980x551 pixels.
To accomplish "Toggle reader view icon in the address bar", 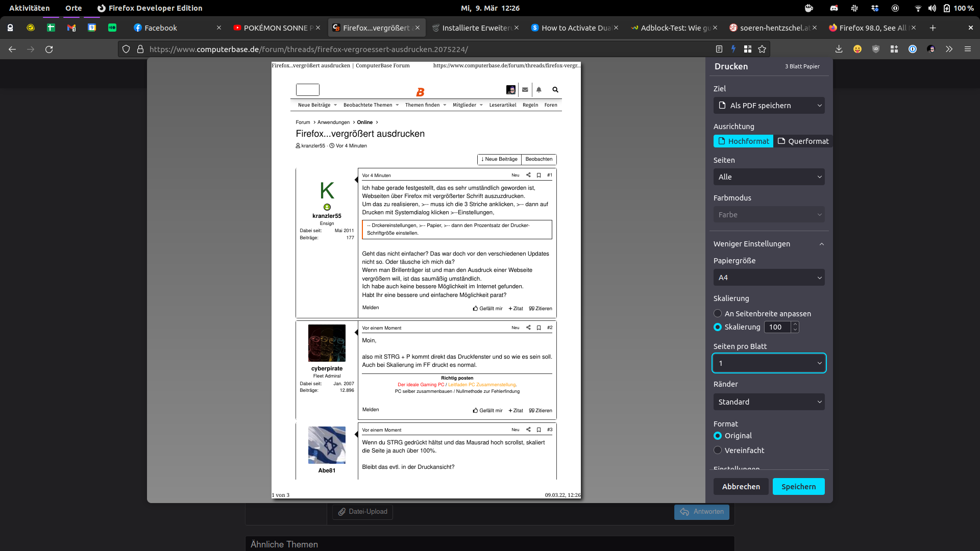I will click(x=719, y=49).
